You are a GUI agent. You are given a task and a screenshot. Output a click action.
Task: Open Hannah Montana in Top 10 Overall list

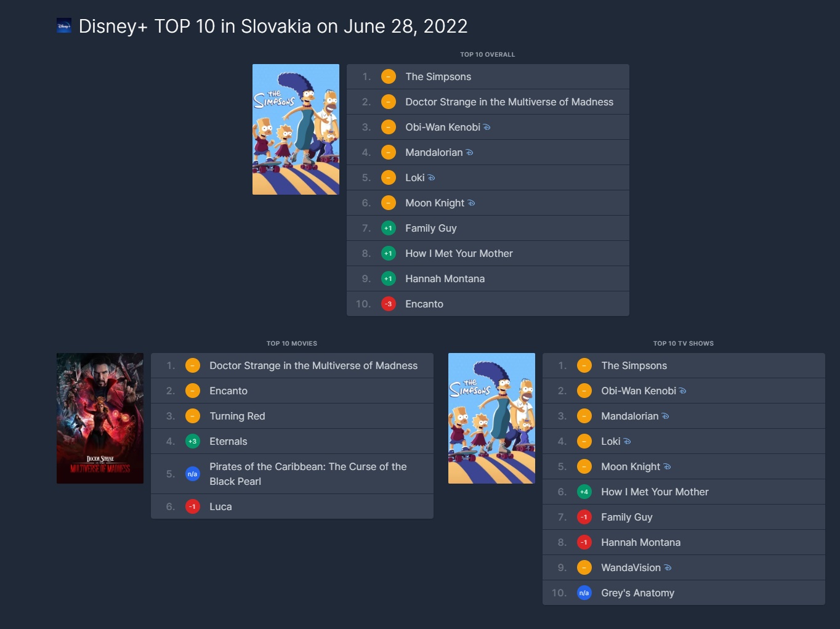point(445,278)
